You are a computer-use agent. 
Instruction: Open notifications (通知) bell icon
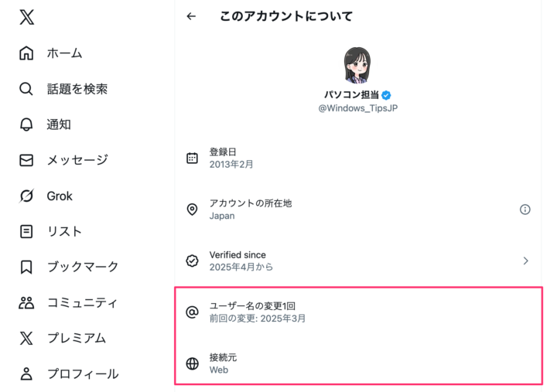[x=26, y=124]
